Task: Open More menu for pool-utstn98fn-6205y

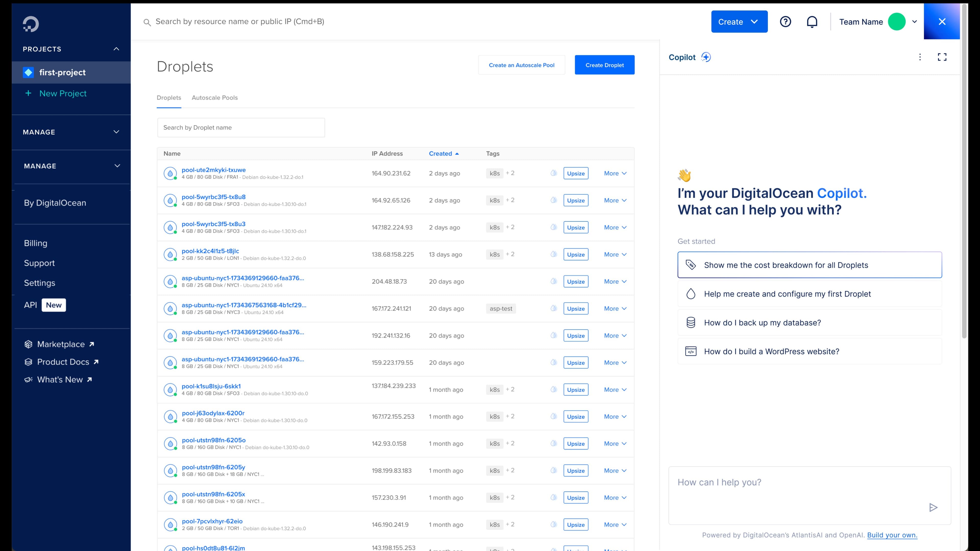Action: tap(615, 470)
